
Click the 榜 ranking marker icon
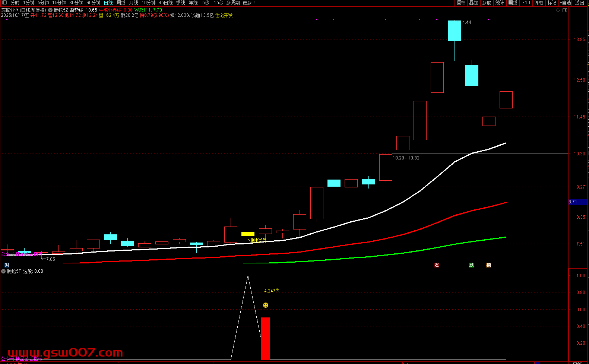coord(488,265)
